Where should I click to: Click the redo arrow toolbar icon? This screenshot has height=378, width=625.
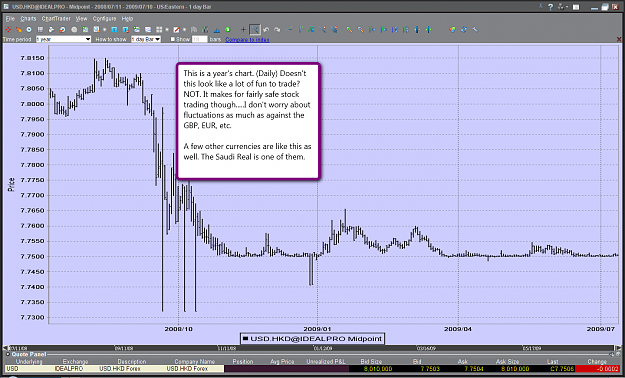277,30
